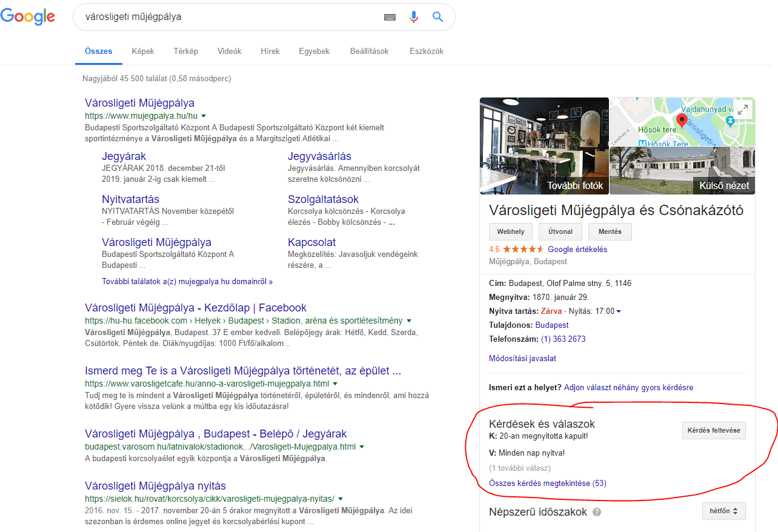Open the Városligeti Műjégpálya main result title
Viewport: 778px width, 532px height.
140,103
